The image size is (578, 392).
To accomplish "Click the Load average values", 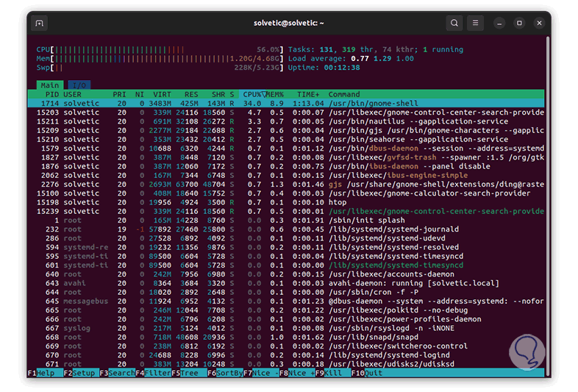I will click(x=382, y=59).
